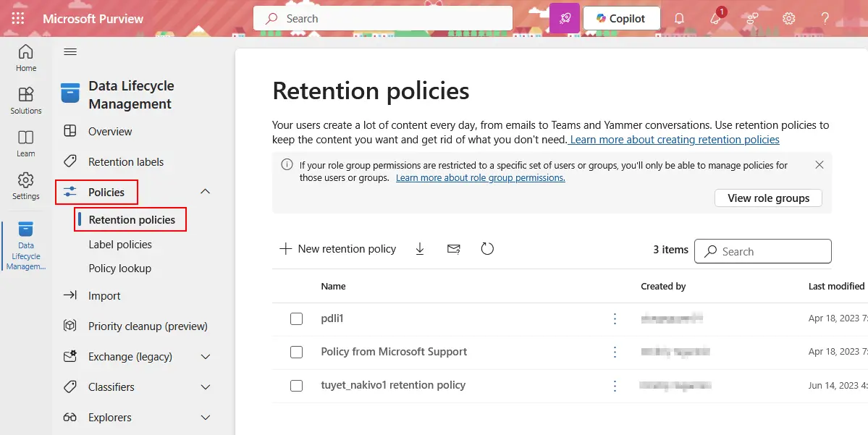
Task: Open the Purview settings gear icon
Action: [x=788, y=18]
